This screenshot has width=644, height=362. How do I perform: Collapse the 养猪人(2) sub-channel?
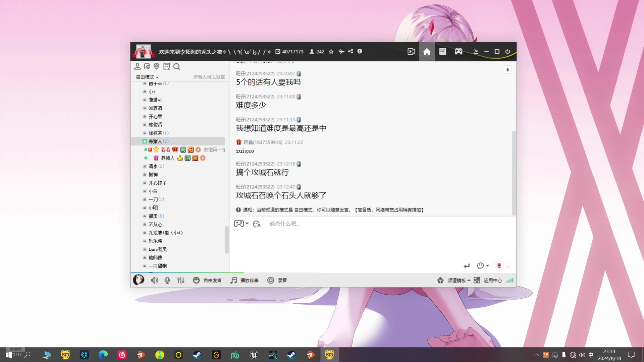(159, 141)
